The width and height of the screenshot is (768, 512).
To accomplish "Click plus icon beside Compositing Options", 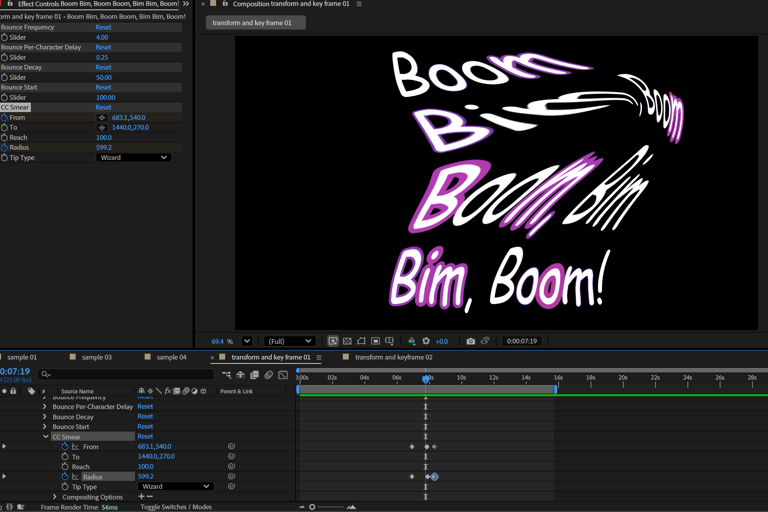I will pyautogui.click(x=142, y=497).
